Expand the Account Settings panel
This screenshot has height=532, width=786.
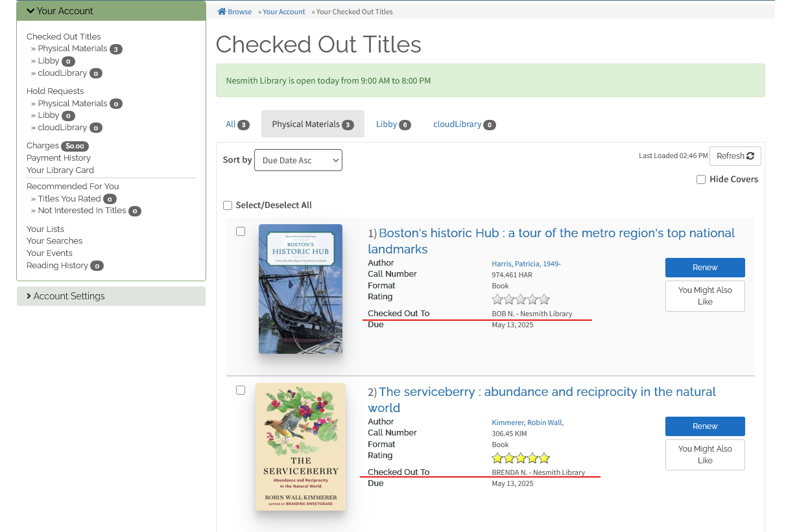click(x=111, y=296)
